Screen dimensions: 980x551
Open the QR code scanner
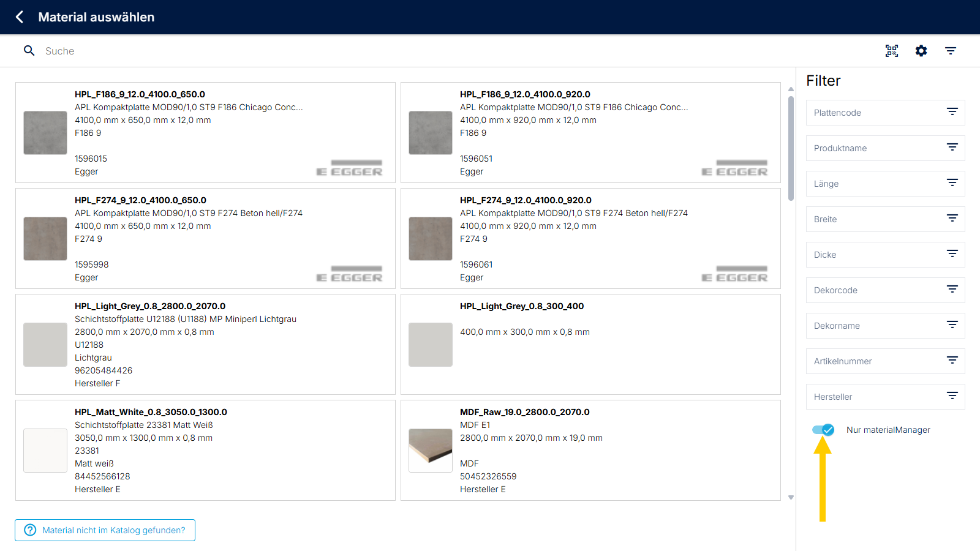[892, 51]
